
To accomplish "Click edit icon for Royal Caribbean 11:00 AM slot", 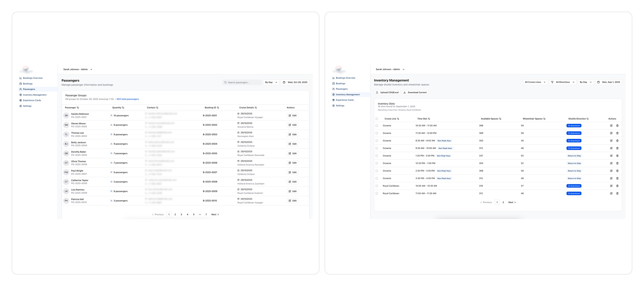I will [x=611, y=194].
